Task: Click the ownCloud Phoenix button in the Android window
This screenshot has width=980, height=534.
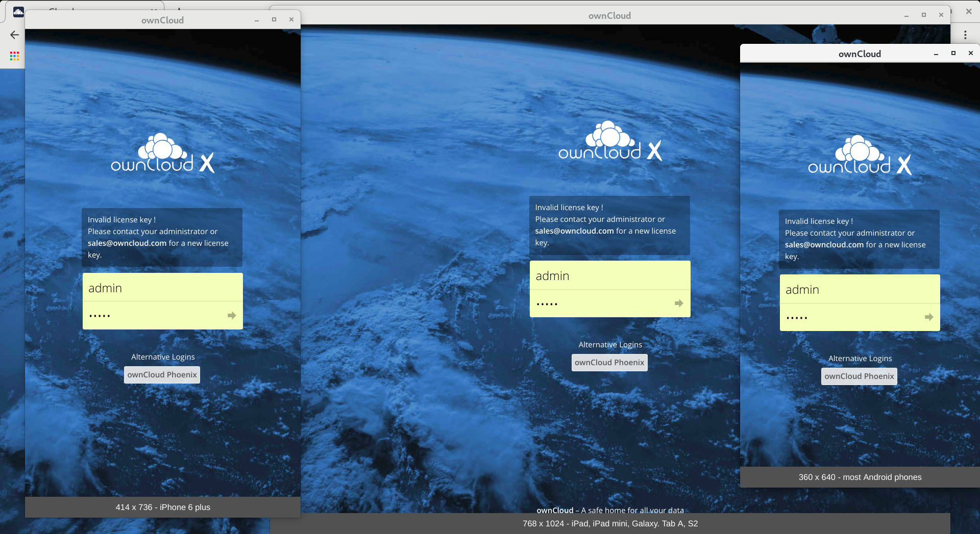Action: 859,376
